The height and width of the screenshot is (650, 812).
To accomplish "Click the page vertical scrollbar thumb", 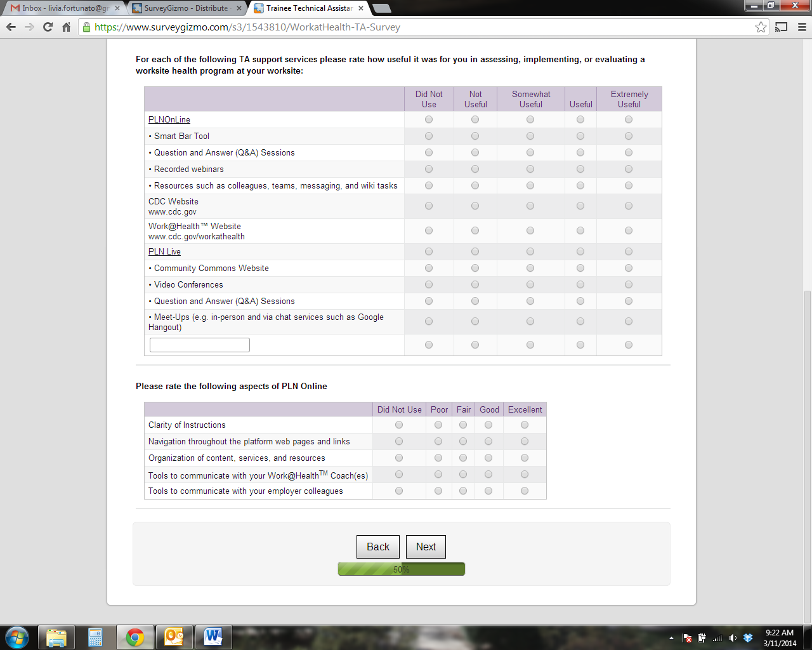I will tap(807, 457).
